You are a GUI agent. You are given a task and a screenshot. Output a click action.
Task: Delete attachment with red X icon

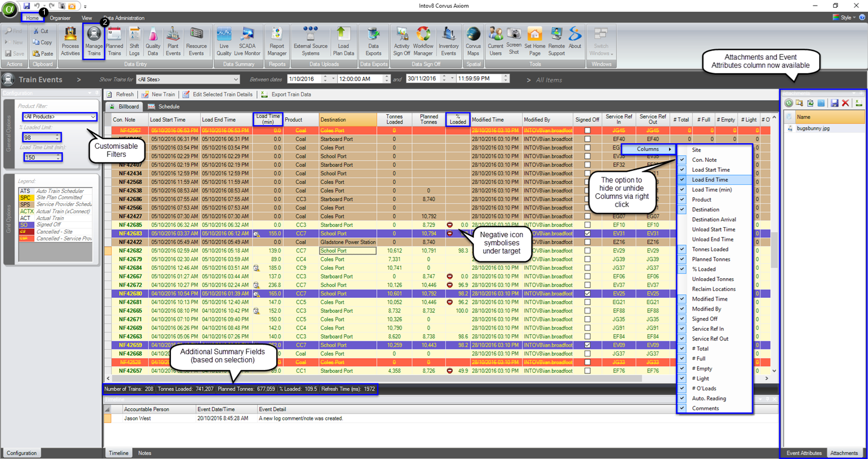pyautogui.click(x=846, y=103)
